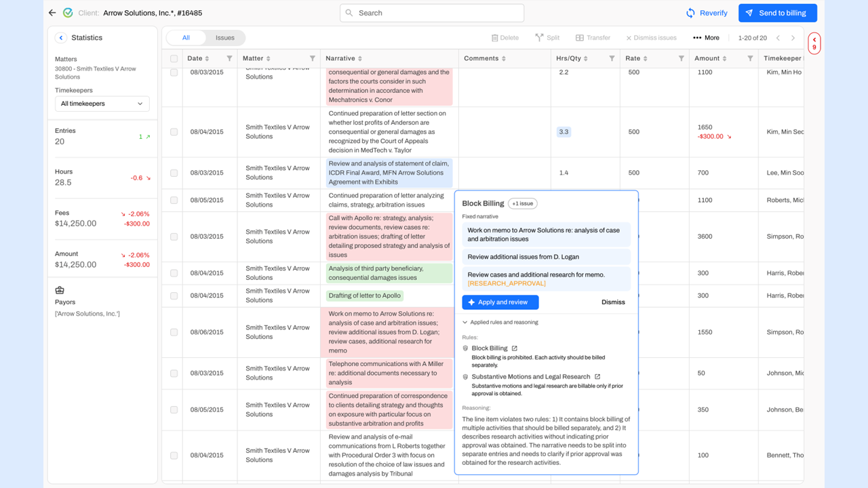
Task: Sort by the Narrative column arrows
Action: point(360,58)
